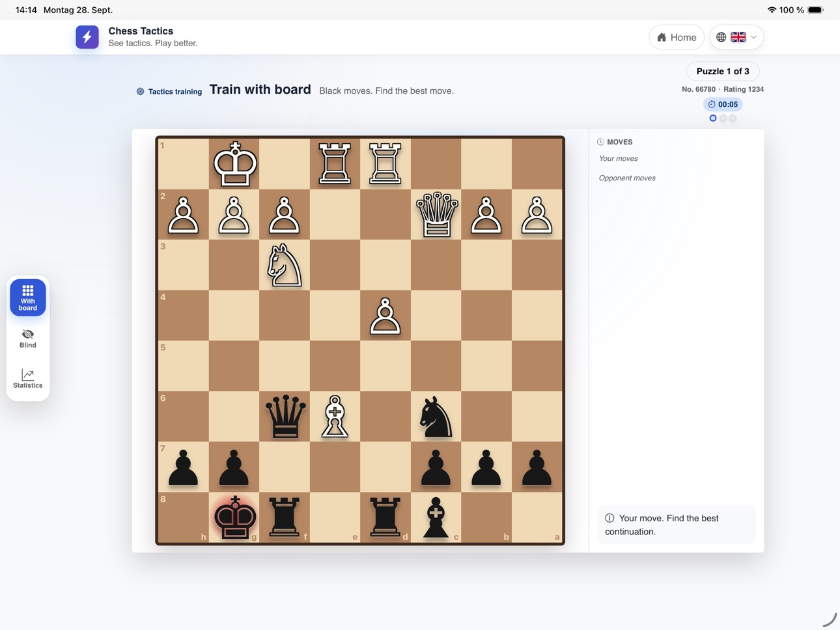Click the white pawn on h2
Viewport: 840px width, 630px height.
(184, 215)
